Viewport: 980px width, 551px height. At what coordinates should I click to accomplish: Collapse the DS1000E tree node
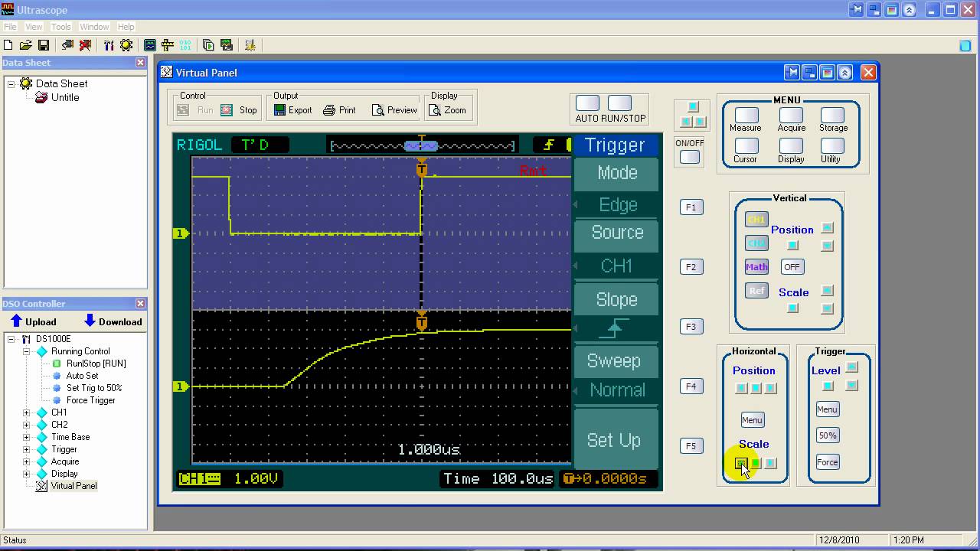pos(11,339)
